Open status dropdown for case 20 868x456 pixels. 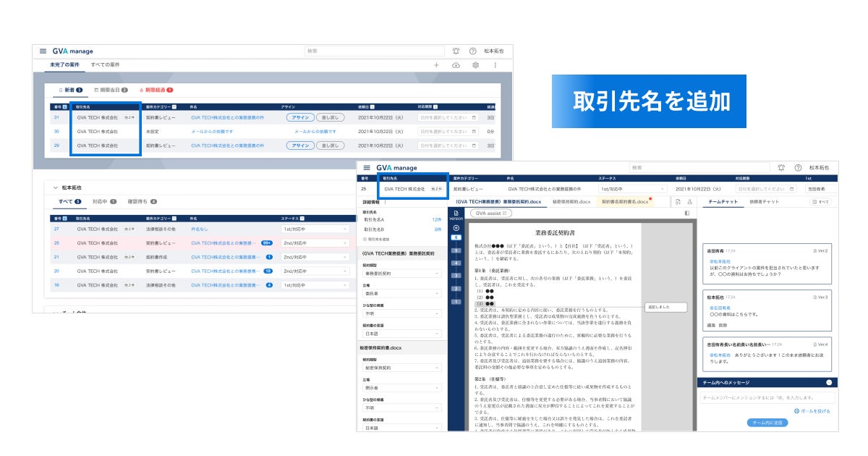315,271
